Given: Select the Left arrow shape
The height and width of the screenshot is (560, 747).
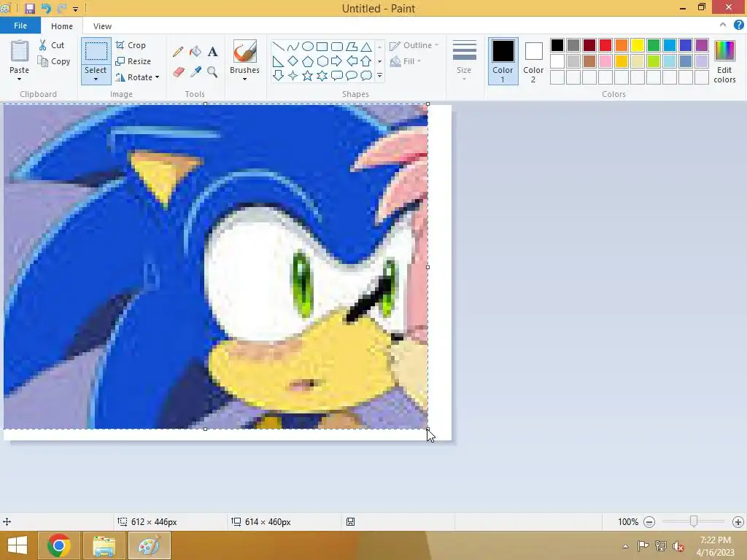Looking at the screenshot, I should tap(352, 61).
